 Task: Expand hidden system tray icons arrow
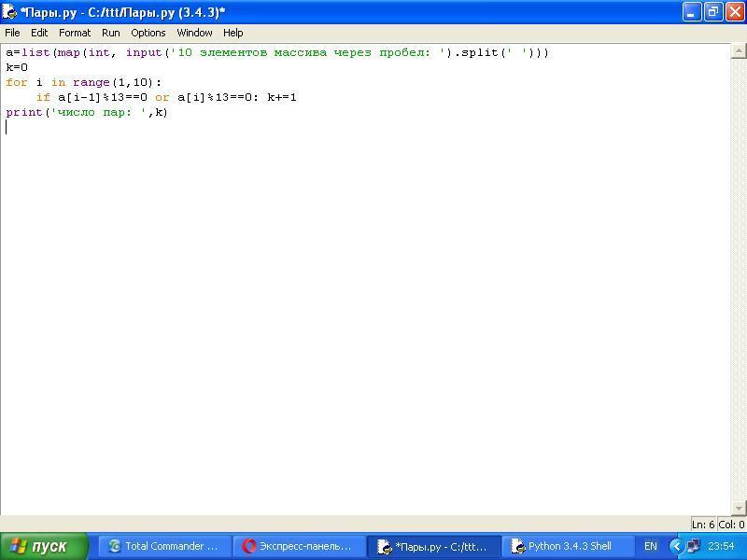pos(676,546)
